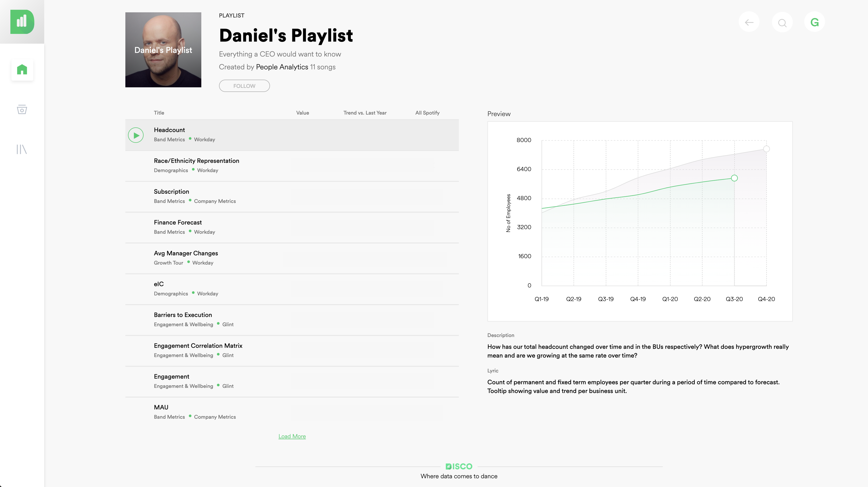Open the archive box sidebar icon
Viewport: 868px width, 487px height.
click(22, 109)
